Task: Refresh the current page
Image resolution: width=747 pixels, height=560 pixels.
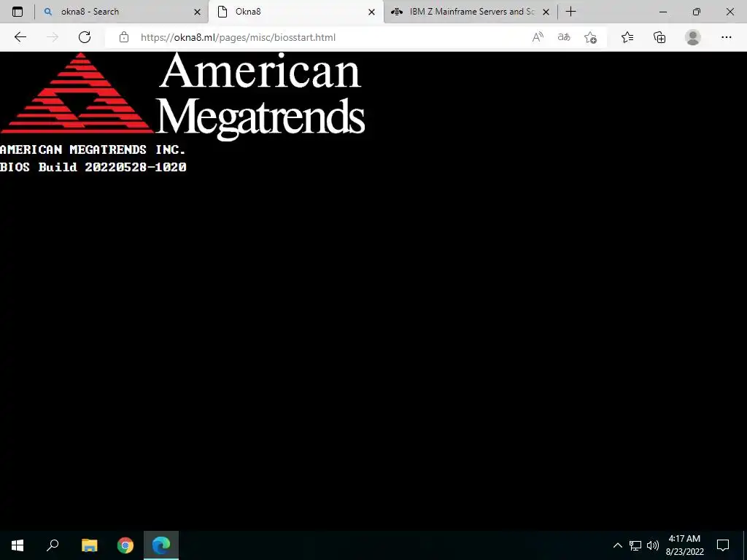Action: tap(85, 37)
